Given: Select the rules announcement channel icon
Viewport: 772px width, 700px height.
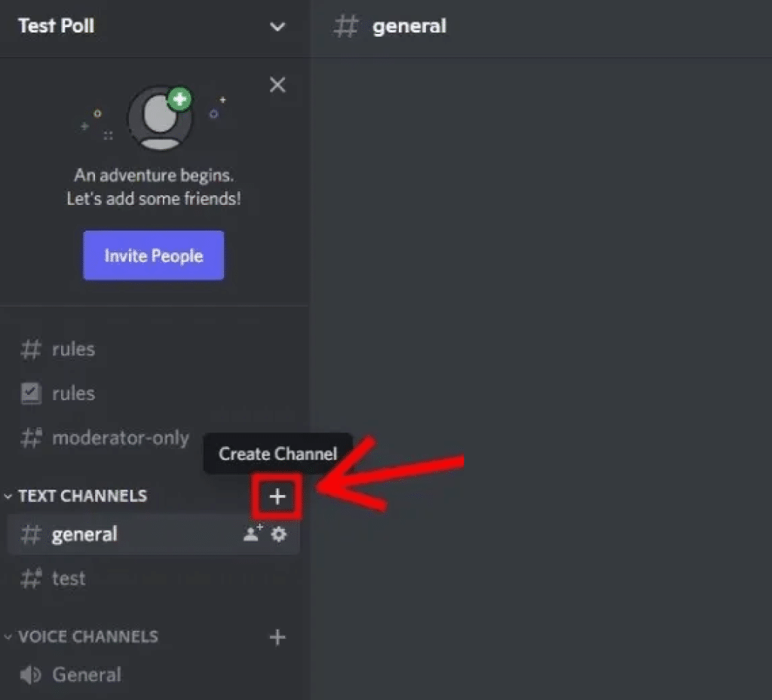Looking at the screenshot, I should pyautogui.click(x=30, y=393).
